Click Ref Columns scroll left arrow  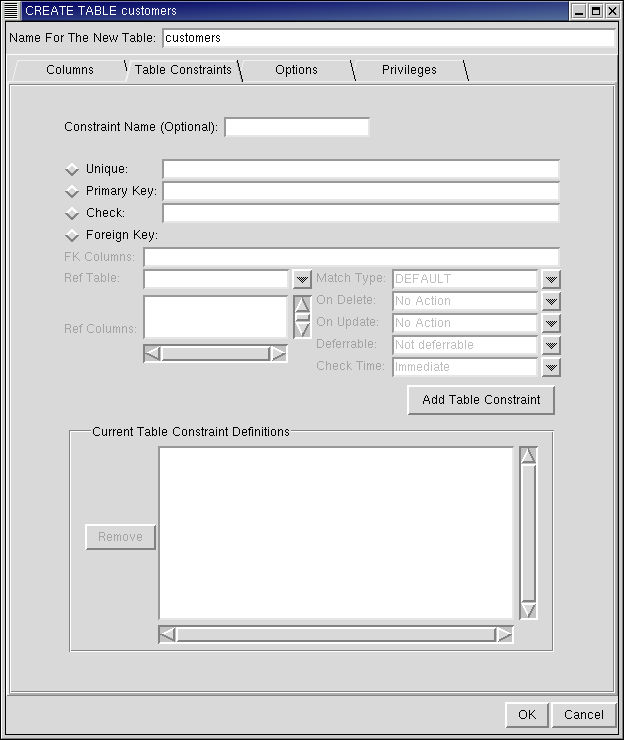(x=152, y=353)
